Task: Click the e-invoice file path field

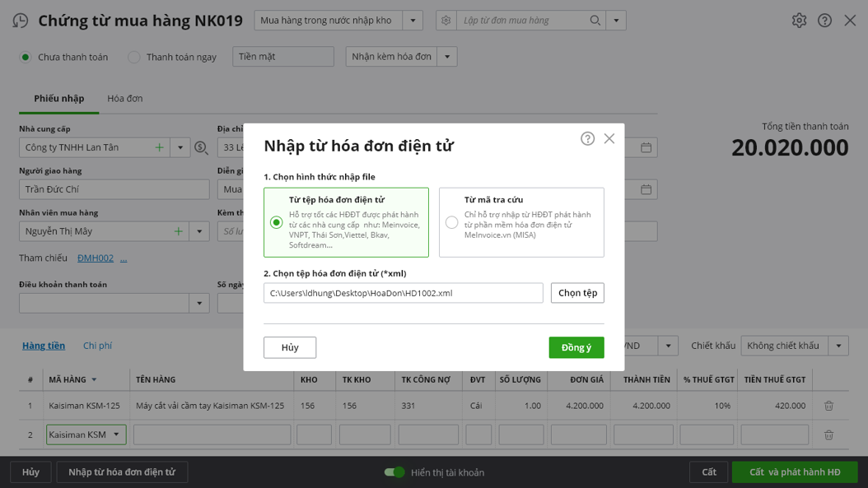Action: tap(404, 293)
